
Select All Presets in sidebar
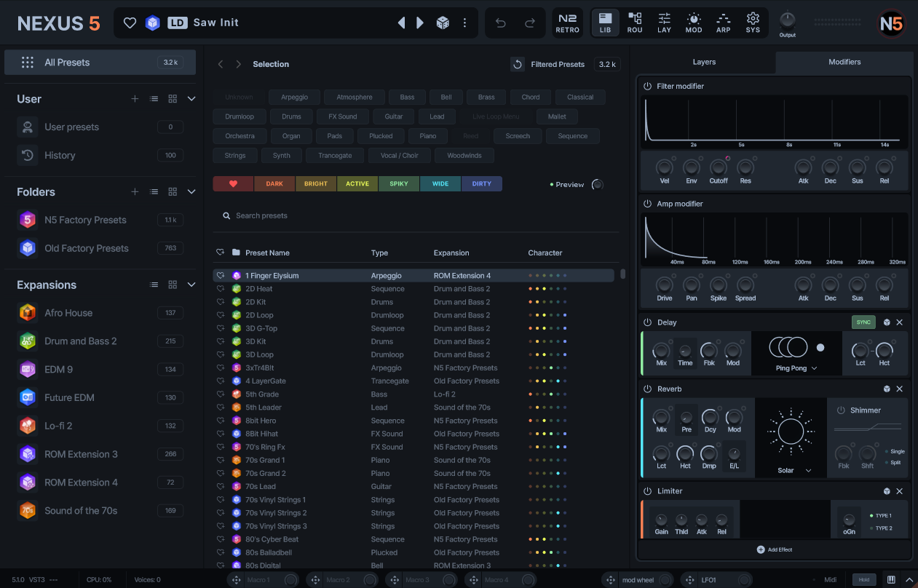pyautogui.click(x=100, y=63)
